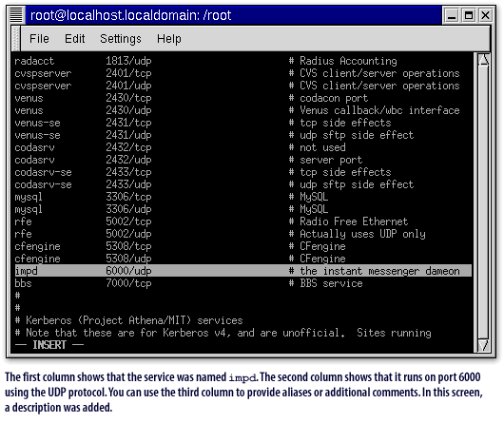Click the 1813/udp port entry
This screenshot has width=504, height=423.
click(x=128, y=61)
